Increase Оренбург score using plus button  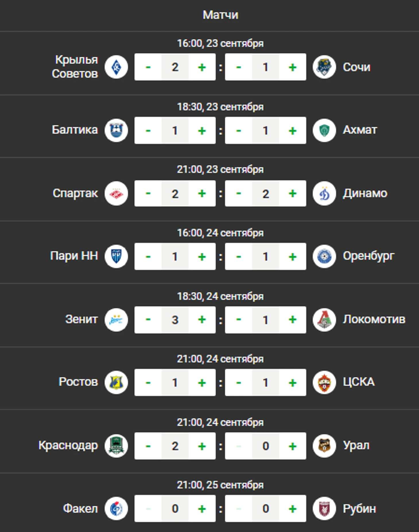click(x=292, y=256)
